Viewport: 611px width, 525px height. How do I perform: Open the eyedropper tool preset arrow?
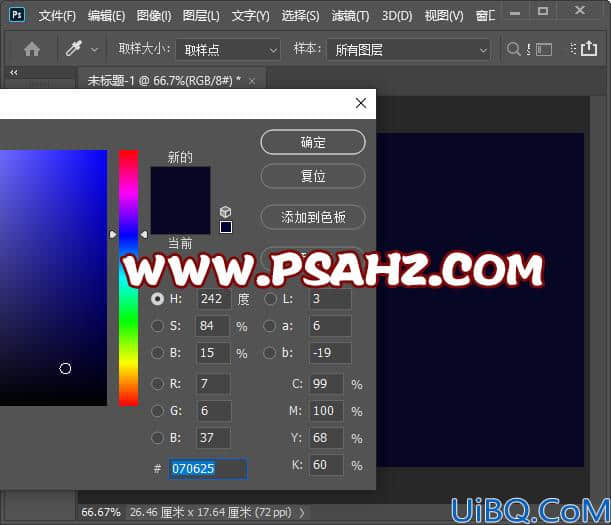(x=94, y=50)
